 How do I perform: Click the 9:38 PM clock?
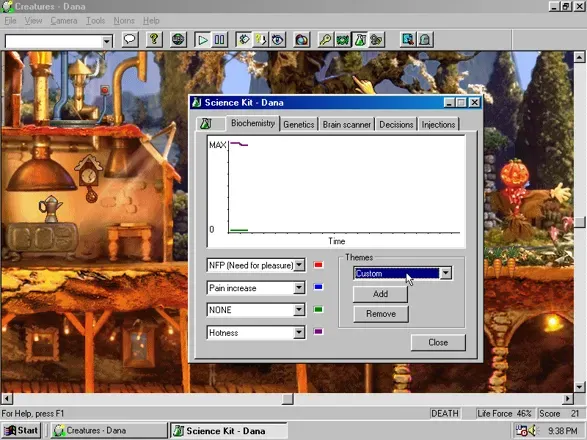pyautogui.click(x=563, y=431)
